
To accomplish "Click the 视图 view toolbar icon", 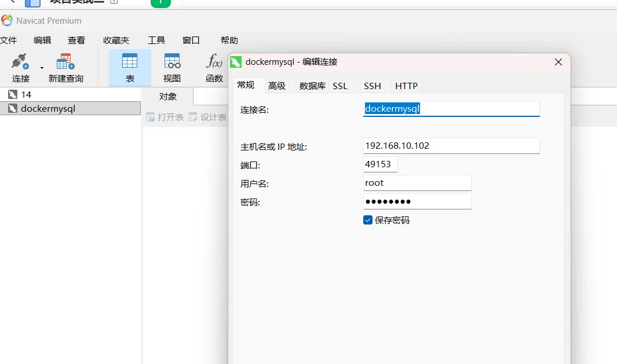I will pyautogui.click(x=172, y=62).
